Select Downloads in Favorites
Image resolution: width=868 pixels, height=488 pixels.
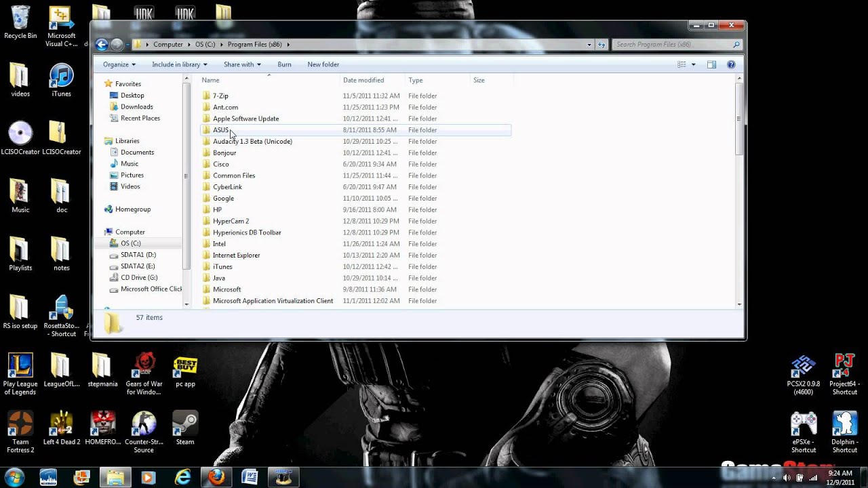136,107
